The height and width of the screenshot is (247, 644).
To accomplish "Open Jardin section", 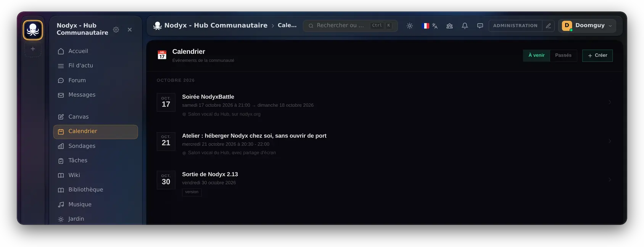I will [95, 219].
